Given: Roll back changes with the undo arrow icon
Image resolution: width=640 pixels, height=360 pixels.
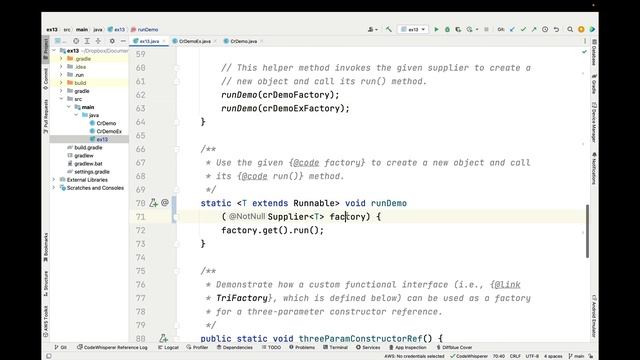Looking at the screenshot, I should [556, 29].
